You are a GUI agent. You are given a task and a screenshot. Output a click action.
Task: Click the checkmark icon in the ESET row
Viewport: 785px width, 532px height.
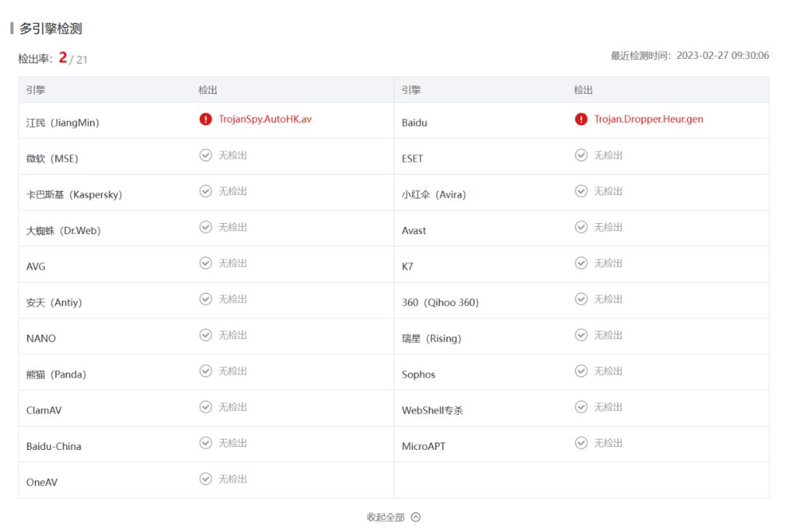tap(579, 154)
